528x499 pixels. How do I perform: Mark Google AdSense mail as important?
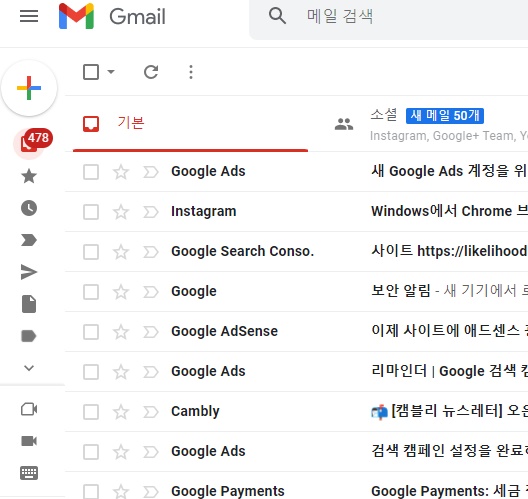click(151, 332)
